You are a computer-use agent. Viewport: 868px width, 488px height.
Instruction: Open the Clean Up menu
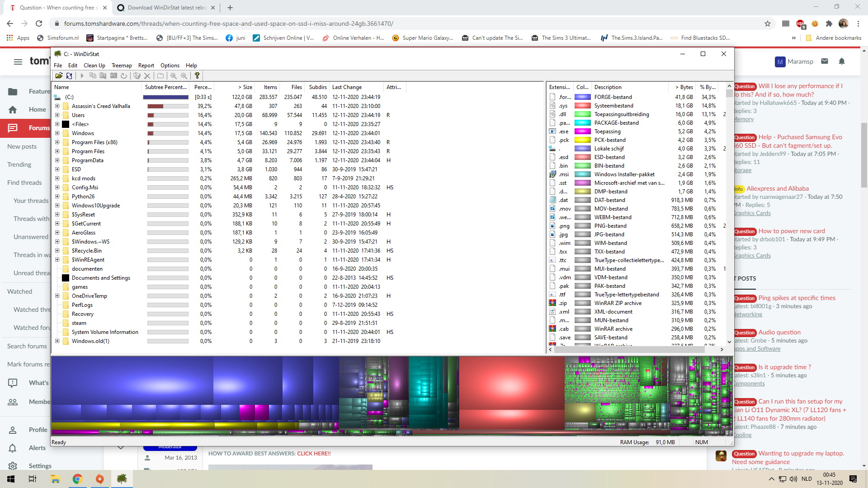pyautogui.click(x=94, y=66)
